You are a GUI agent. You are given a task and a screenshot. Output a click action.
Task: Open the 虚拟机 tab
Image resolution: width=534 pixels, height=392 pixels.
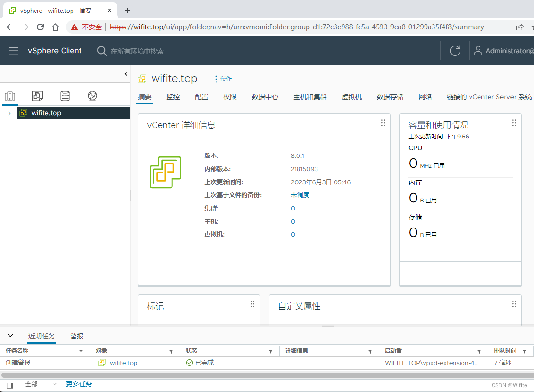[x=352, y=97]
